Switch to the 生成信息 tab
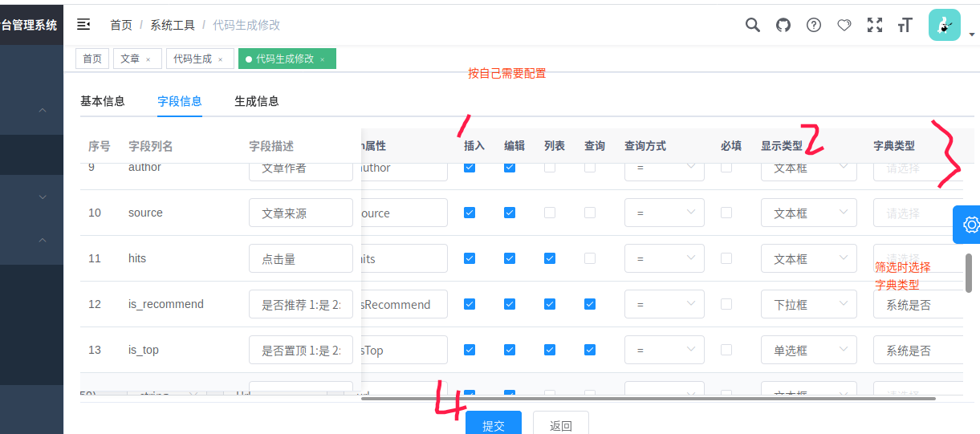 point(257,101)
